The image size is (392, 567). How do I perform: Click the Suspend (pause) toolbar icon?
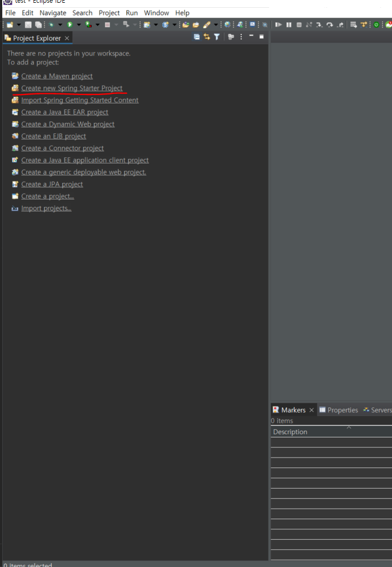click(289, 24)
